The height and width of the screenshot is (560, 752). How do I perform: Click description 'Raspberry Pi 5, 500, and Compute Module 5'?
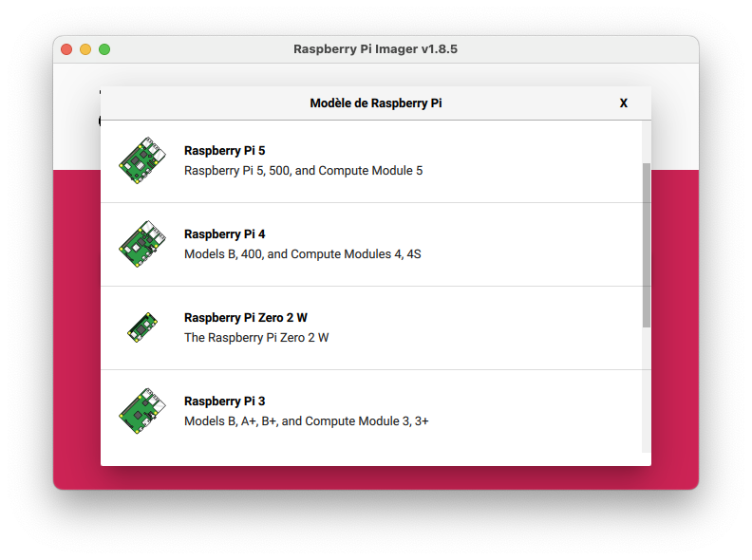304,171
